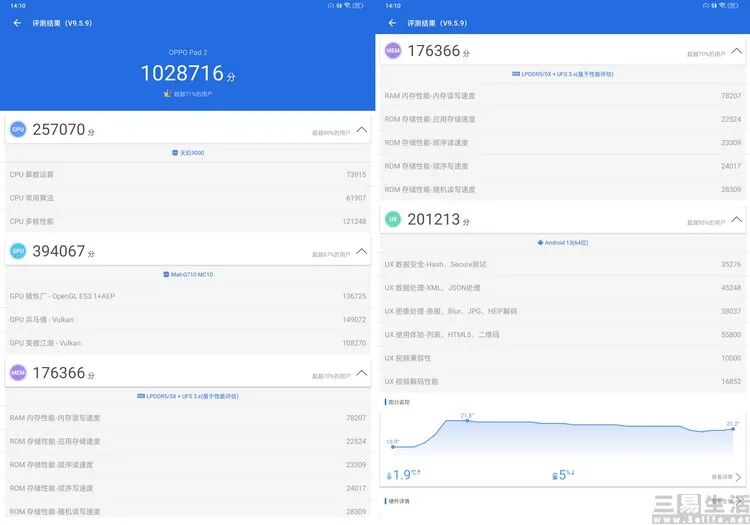Click the 21.2° end point on the temperature chart
This screenshot has height=525, width=750.
[733, 429]
